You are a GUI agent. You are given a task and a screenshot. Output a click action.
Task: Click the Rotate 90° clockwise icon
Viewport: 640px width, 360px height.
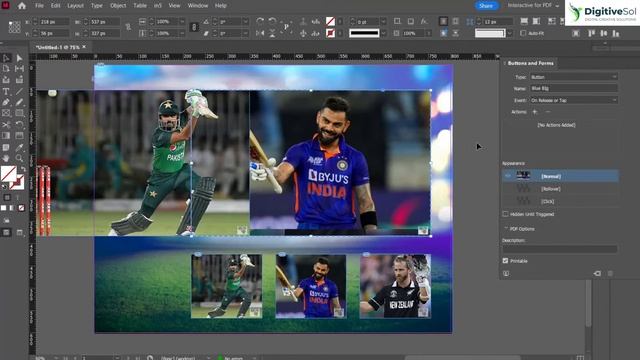[x=260, y=21]
